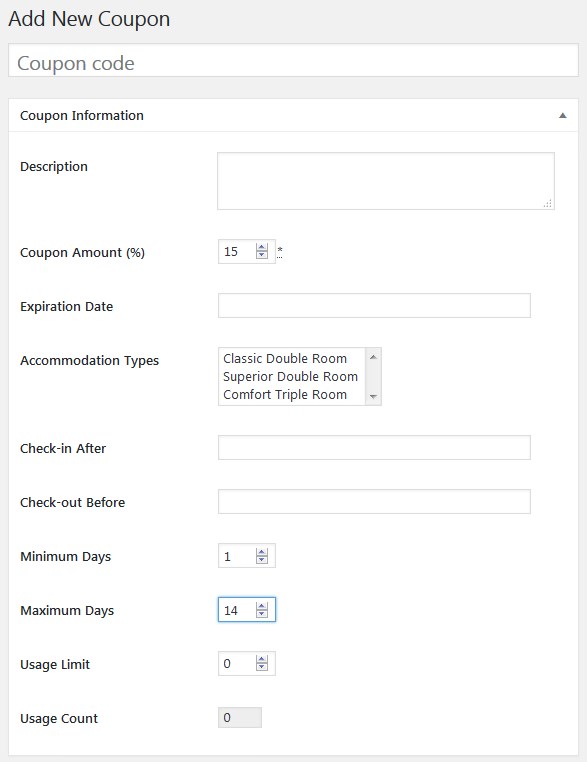
Task: Click Accommodation Types list scroll-down arrow
Action: point(373,397)
